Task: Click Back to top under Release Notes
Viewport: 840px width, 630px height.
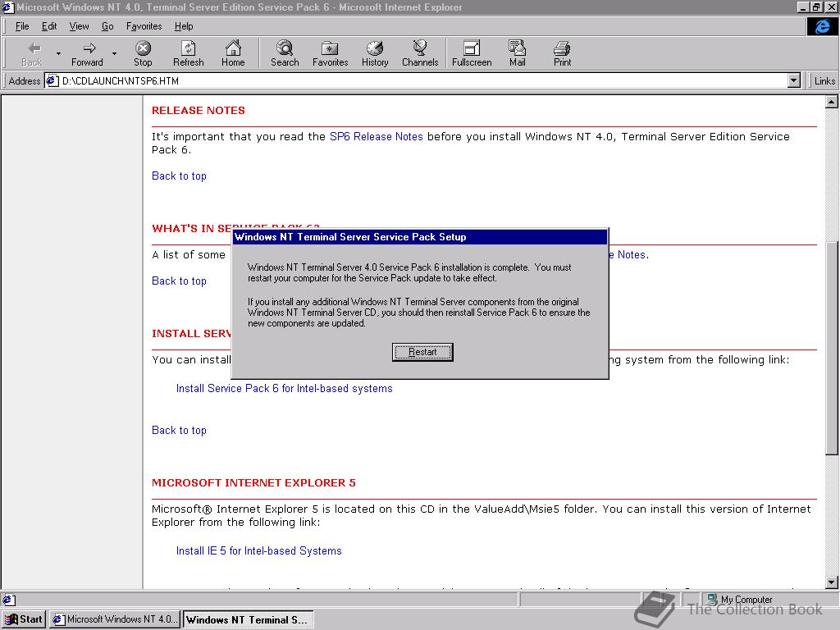Action: (179, 176)
